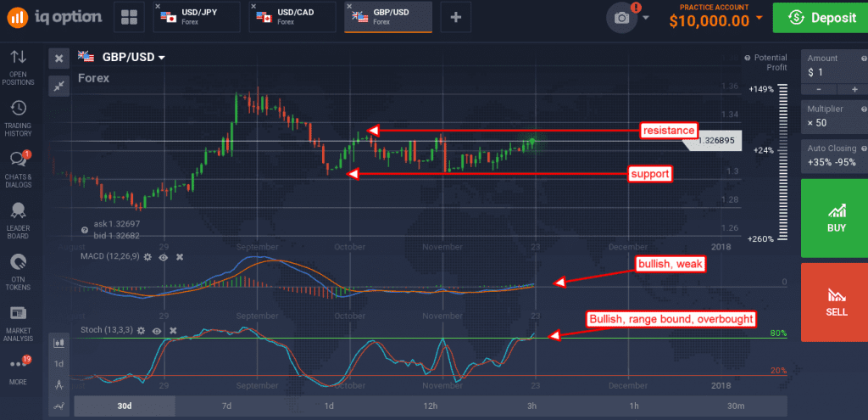Open the 1d candle interval selector
The image size is (868, 420).
coord(58,364)
